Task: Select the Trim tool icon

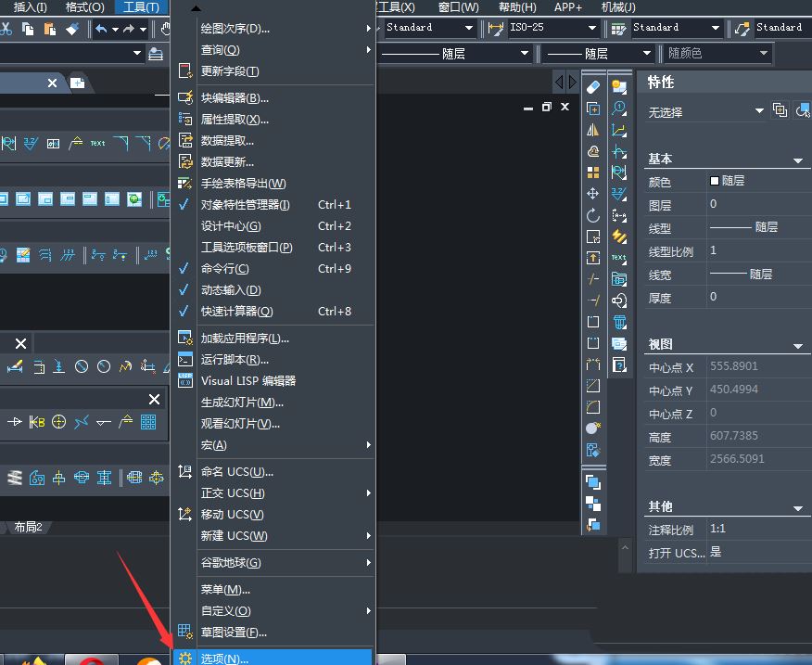Action: (593, 279)
